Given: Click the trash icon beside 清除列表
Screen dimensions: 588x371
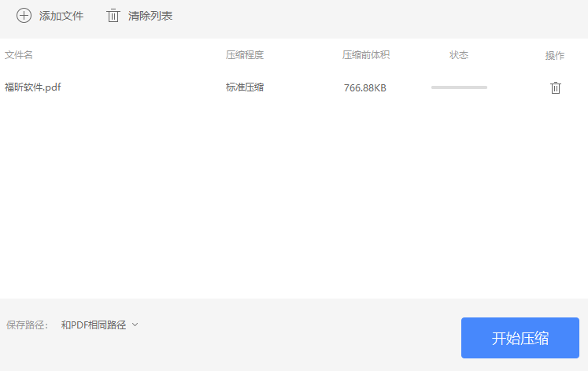Looking at the screenshot, I should [113, 16].
